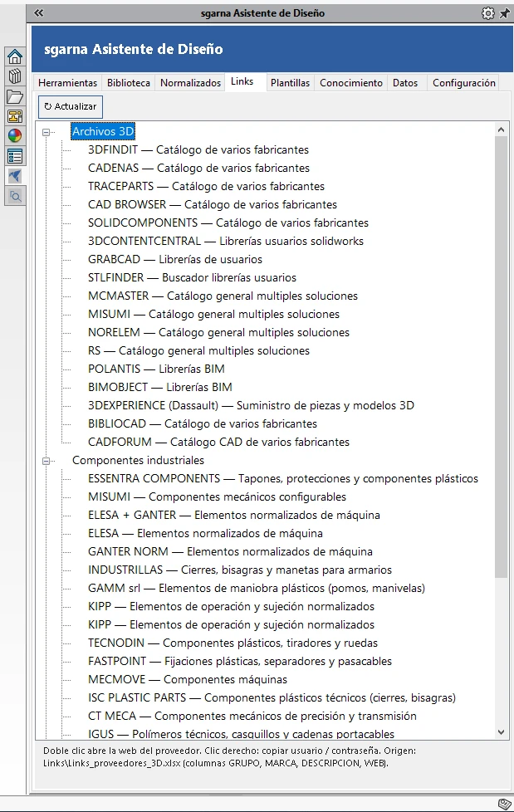
Task: Open the Custom Properties list icon
Action: point(15,156)
